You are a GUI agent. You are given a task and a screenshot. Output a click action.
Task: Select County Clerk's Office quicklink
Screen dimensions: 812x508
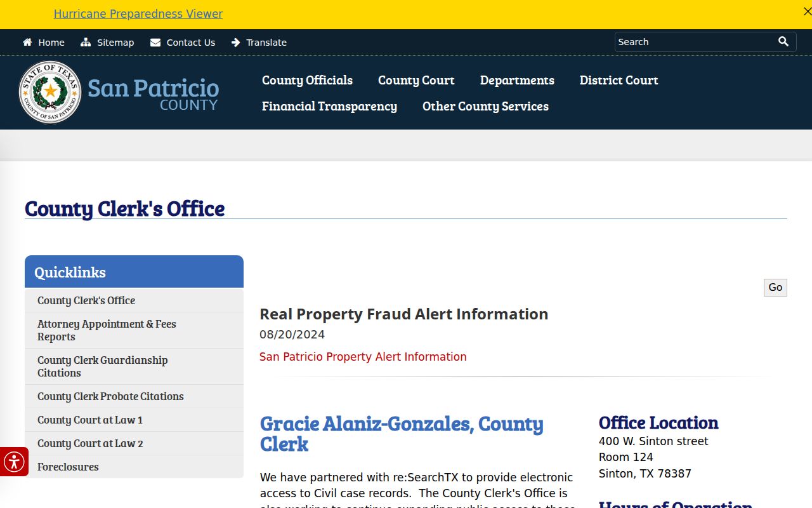point(134,300)
